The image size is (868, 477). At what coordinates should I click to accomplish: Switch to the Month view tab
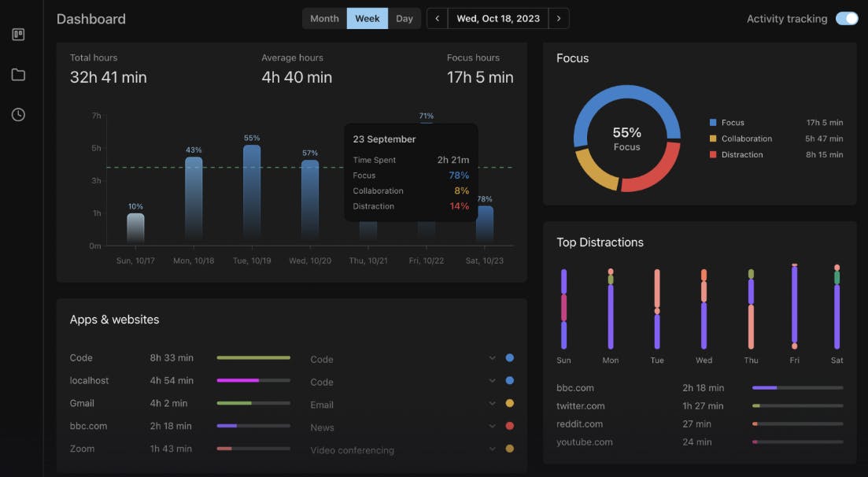(x=324, y=18)
